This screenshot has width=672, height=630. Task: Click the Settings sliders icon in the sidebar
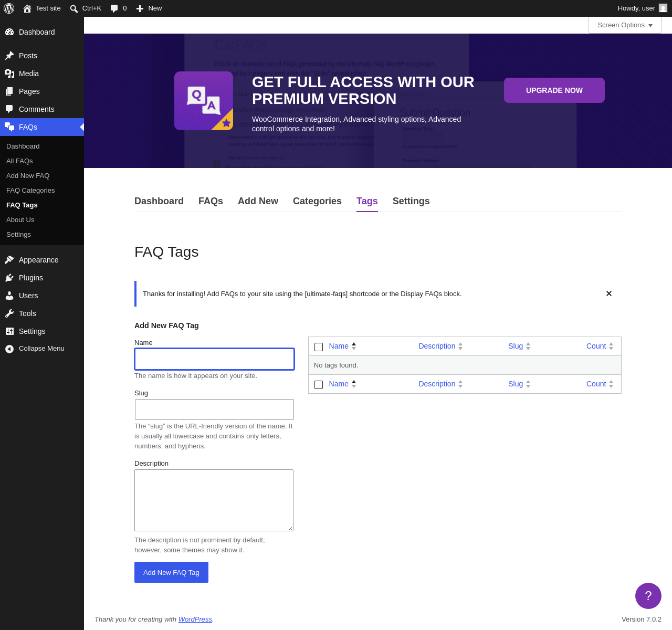[x=9, y=331]
